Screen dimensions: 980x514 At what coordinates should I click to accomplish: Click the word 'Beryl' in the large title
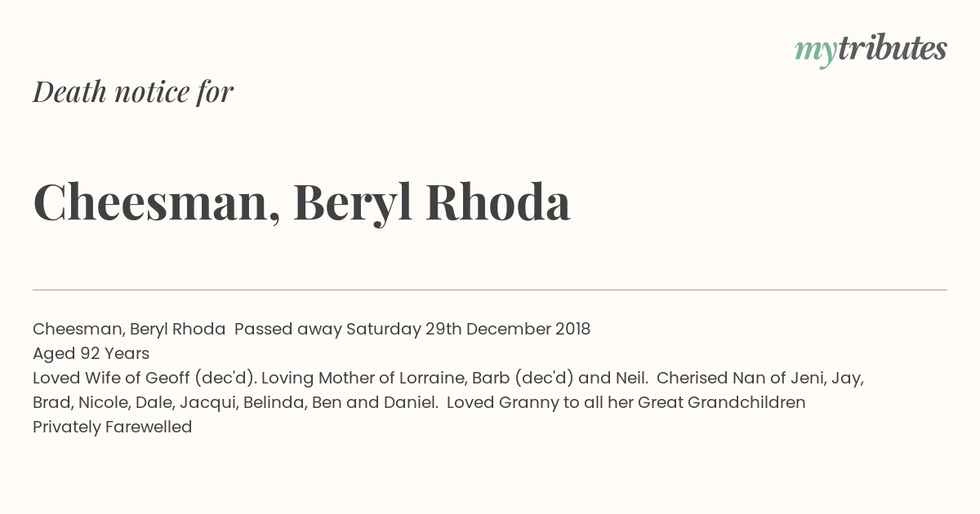[354, 204]
